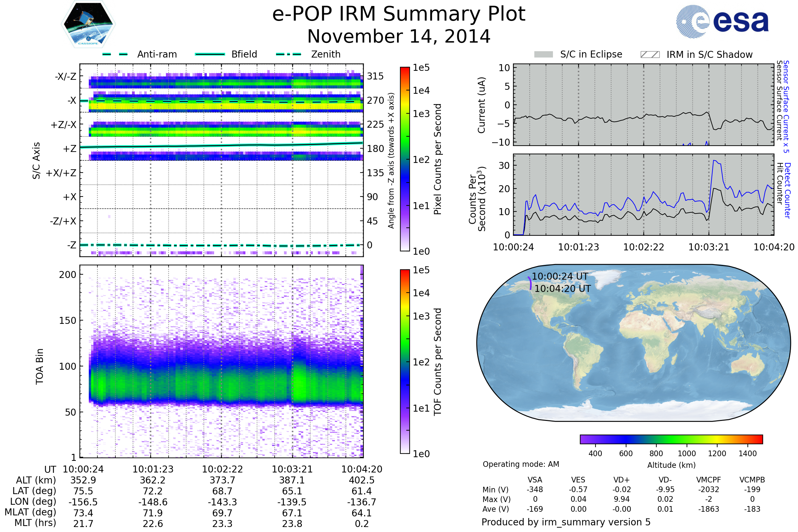Viewport: 798px width, 532px height.
Task: Click the e-POP IRM Summary Plot title
Action: [399, 14]
